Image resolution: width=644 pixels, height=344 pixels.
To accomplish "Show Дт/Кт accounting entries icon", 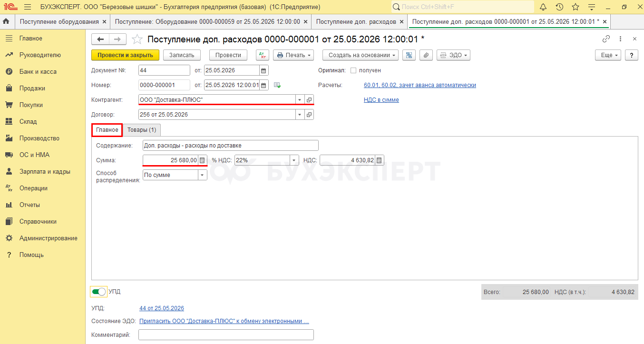I will click(263, 55).
